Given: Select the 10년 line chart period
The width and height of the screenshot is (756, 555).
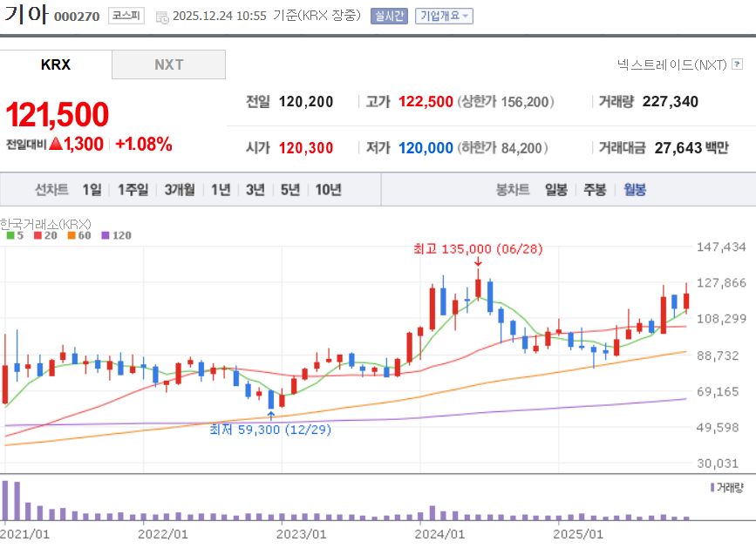Looking at the screenshot, I should 329,189.
